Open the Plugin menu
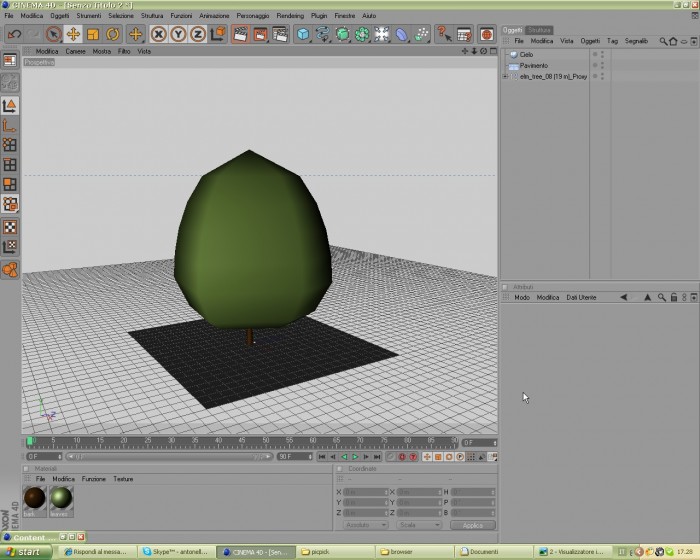The height and width of the screenshot is (560, 700). pyautogui.click(x=319, y=16)
